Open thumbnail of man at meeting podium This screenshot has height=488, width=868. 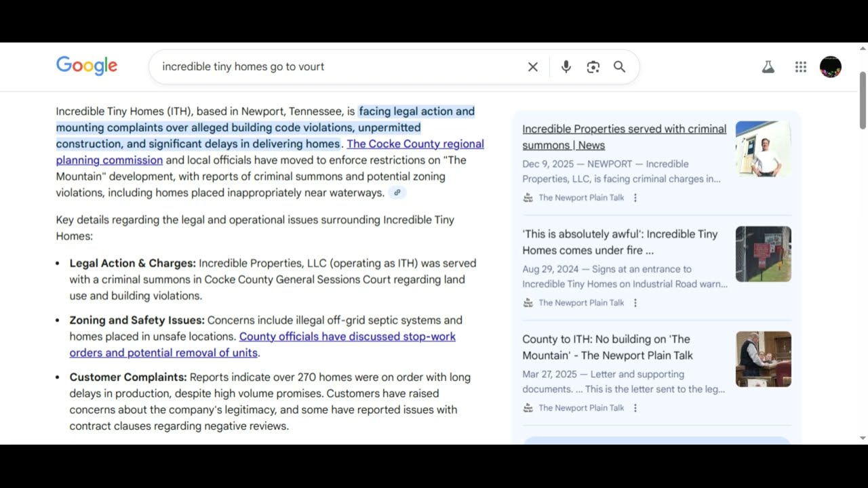[x=764, y=359]
